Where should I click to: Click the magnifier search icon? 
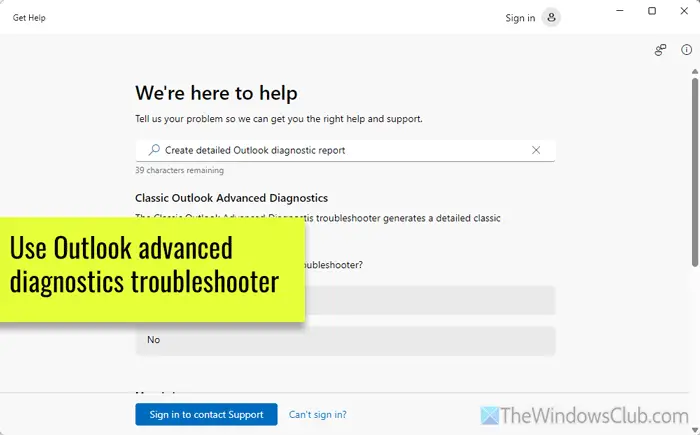tap(153, 150)
